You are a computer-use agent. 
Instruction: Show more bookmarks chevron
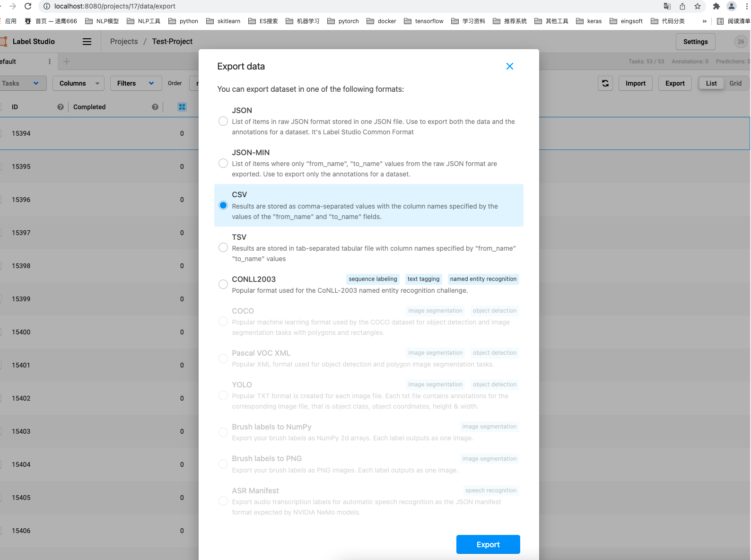(705, 21)
